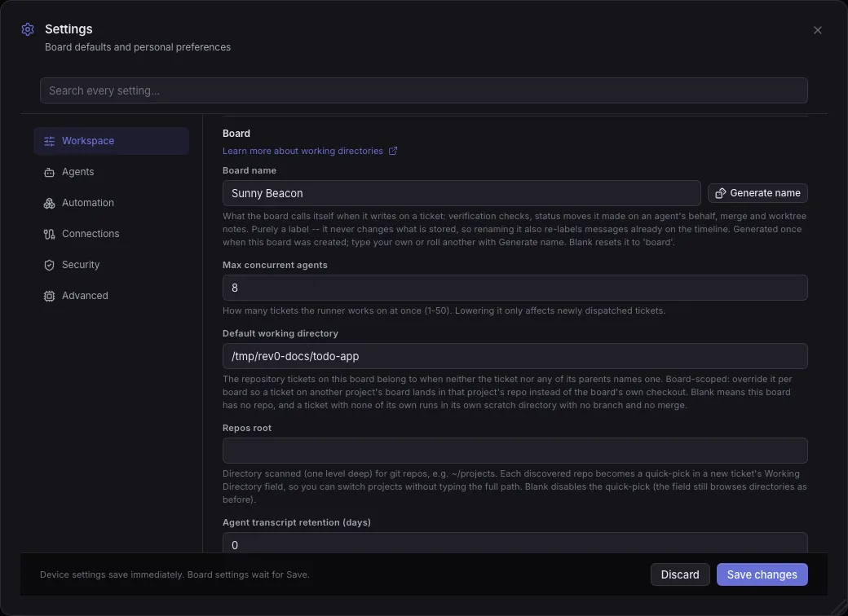This screenshot has height=616, width=848.
Task: Click the Advanced chip icon in the sidebar
Action: tap(49, 296)
